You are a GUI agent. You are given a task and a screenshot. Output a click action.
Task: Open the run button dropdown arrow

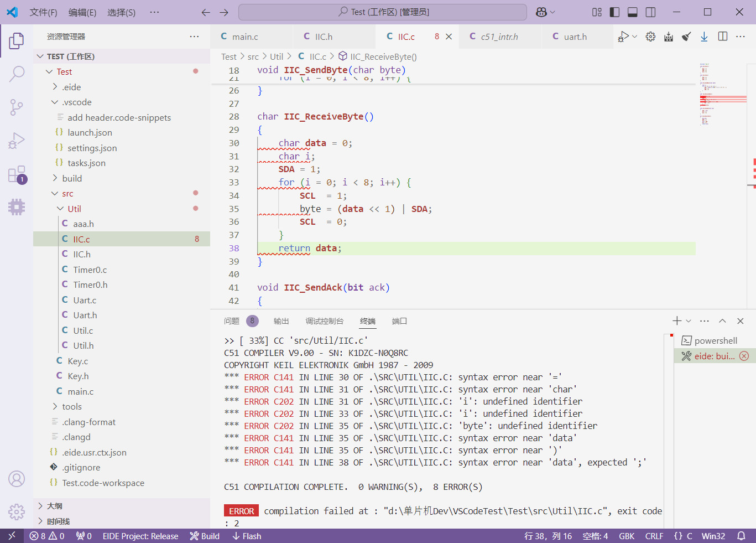pyautogui.click(x=635, y=37)
